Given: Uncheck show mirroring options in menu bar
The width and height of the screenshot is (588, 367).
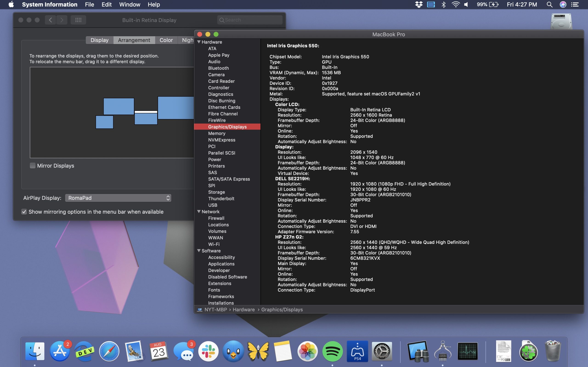Looking at the screenshot, I should [24, 212].
